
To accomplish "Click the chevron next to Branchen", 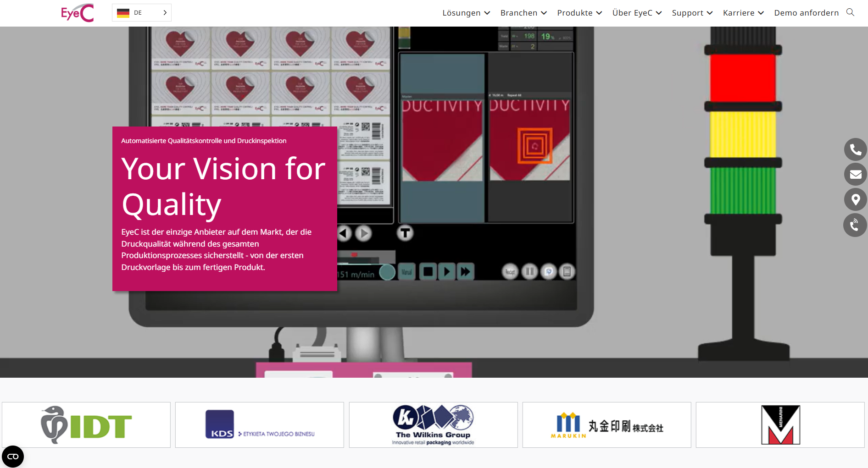I will [544, 13].
